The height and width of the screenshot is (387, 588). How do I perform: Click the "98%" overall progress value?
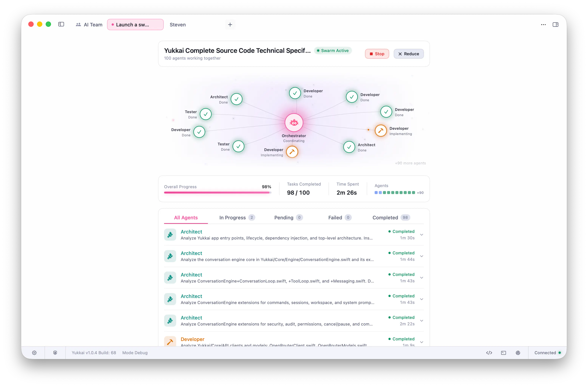tap(266, 187)
